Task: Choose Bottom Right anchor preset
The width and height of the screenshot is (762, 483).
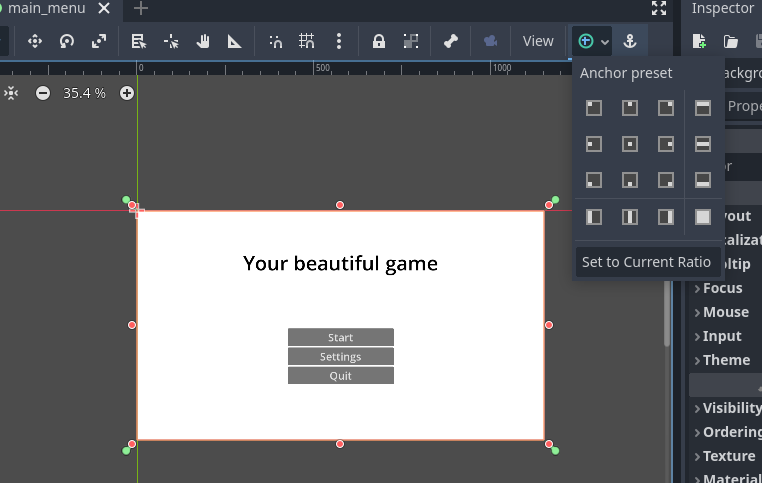Action: [x=666, y=180]
